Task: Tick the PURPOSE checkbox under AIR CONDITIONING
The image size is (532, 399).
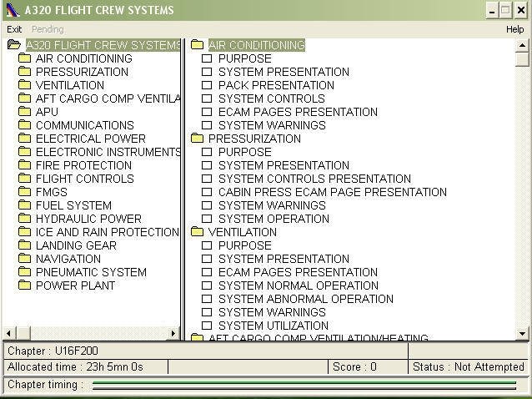Action: point(207,58)
